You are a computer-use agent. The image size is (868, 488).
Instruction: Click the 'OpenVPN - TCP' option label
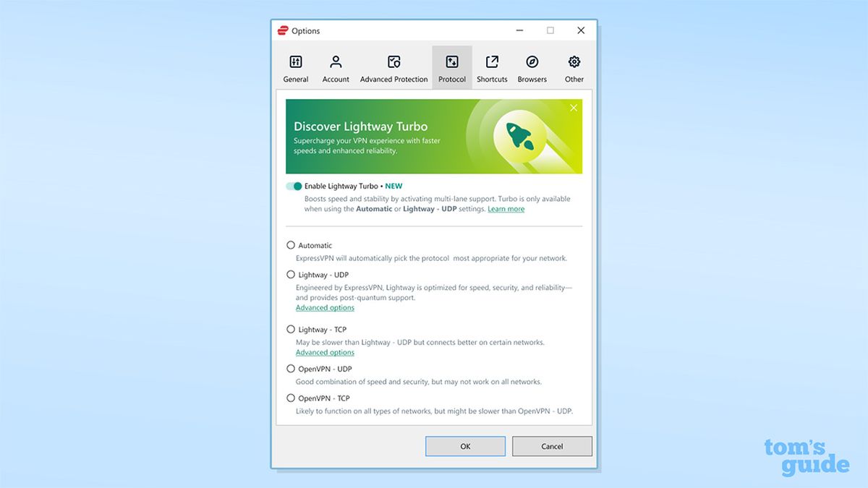pyautogui.click(x=324, y=398)
